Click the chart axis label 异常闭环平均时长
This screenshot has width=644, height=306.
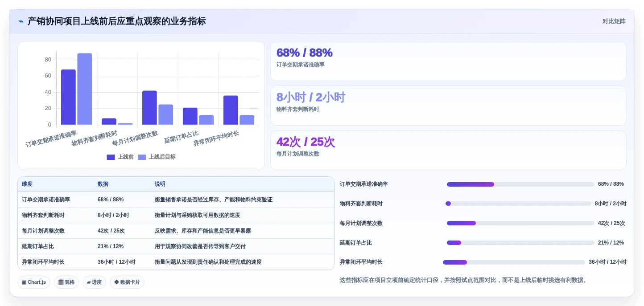click(x=216, y=139)
